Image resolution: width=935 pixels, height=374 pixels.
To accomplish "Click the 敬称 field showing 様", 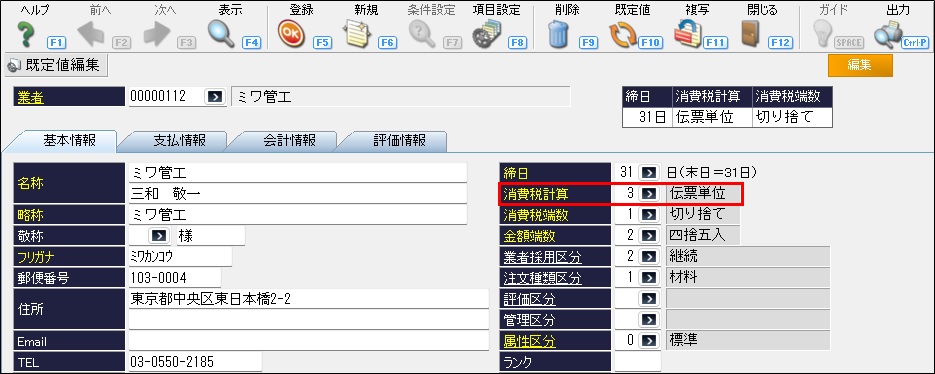I will 209,236.
